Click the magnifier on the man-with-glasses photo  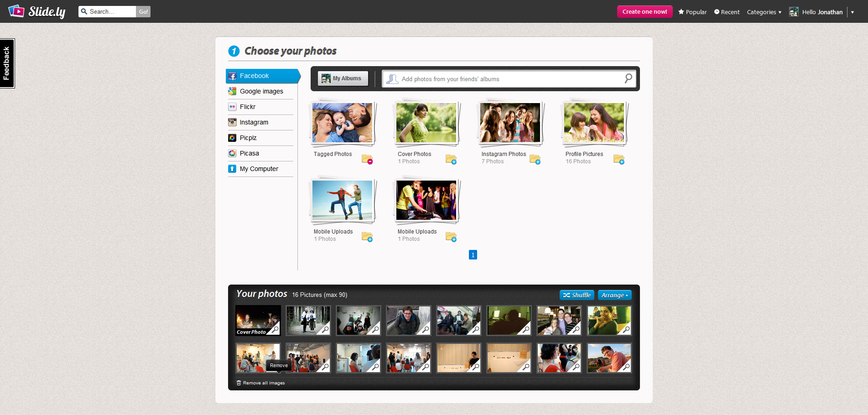point(426,329)
